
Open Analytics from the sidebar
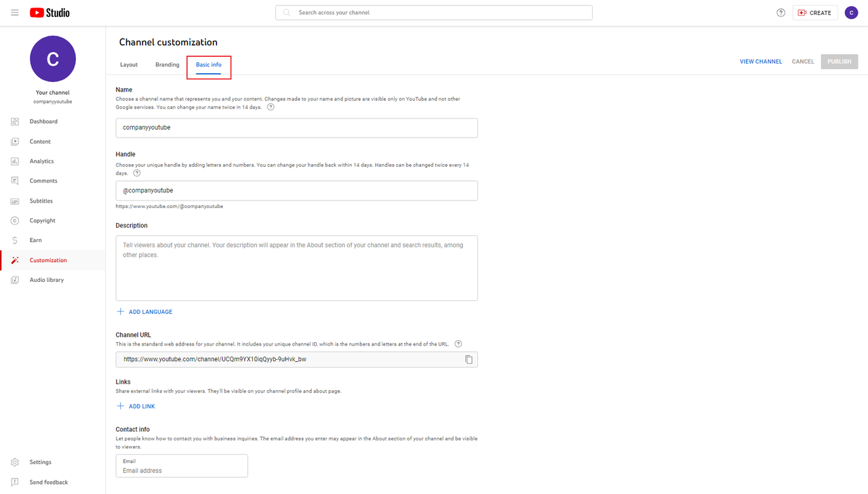(x=42, y=161)
